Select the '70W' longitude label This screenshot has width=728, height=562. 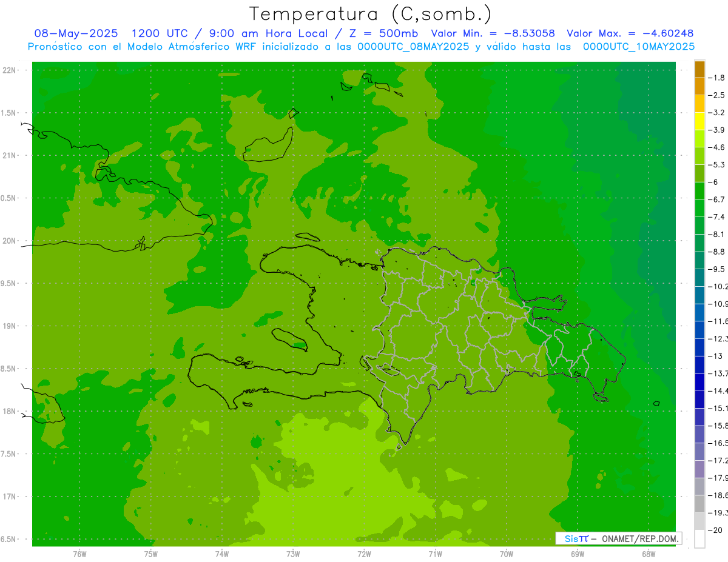507,554
